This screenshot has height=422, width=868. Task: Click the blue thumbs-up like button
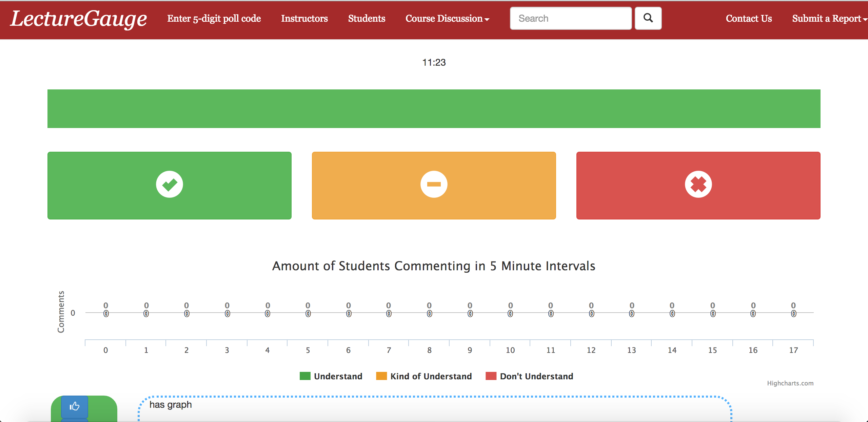point(75,406)
